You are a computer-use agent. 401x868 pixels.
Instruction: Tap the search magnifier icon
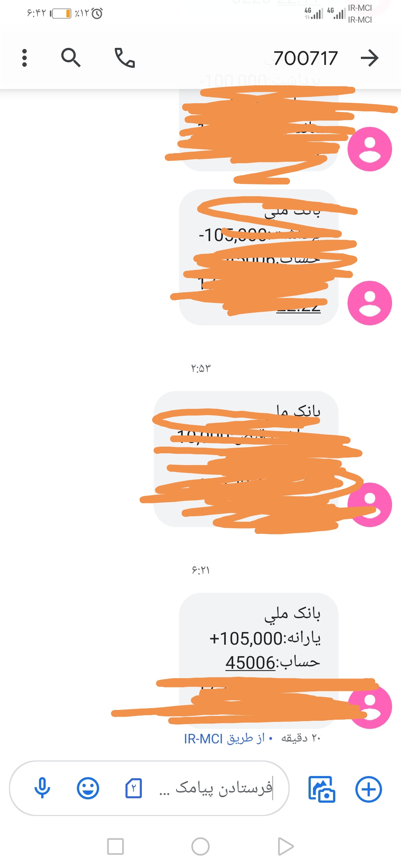pyautogui.click(x=71, y=57)
